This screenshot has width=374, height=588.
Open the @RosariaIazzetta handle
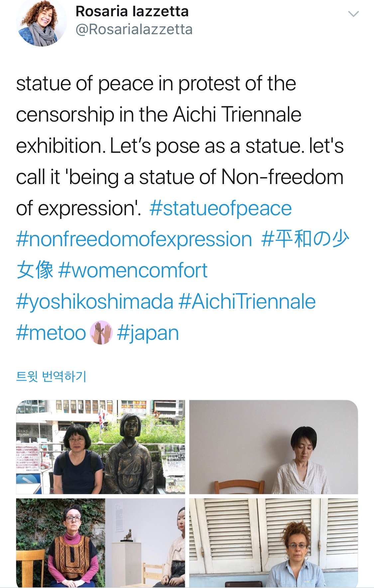pyautogui.click(x=134, y=30)
